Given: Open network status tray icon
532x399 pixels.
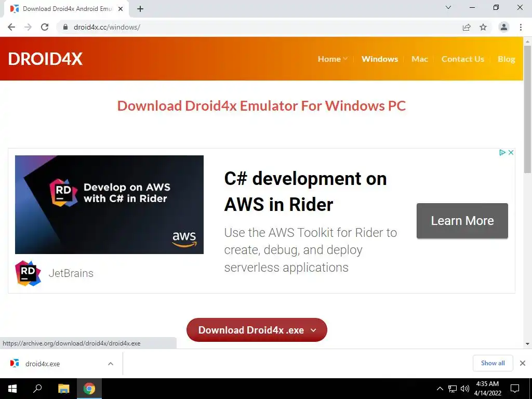Looking at the screenshot, I should (x=453, y=389).
